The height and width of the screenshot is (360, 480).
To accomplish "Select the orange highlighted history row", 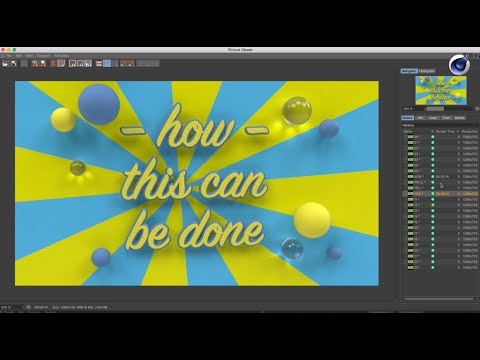I will [x=441, y=193].
